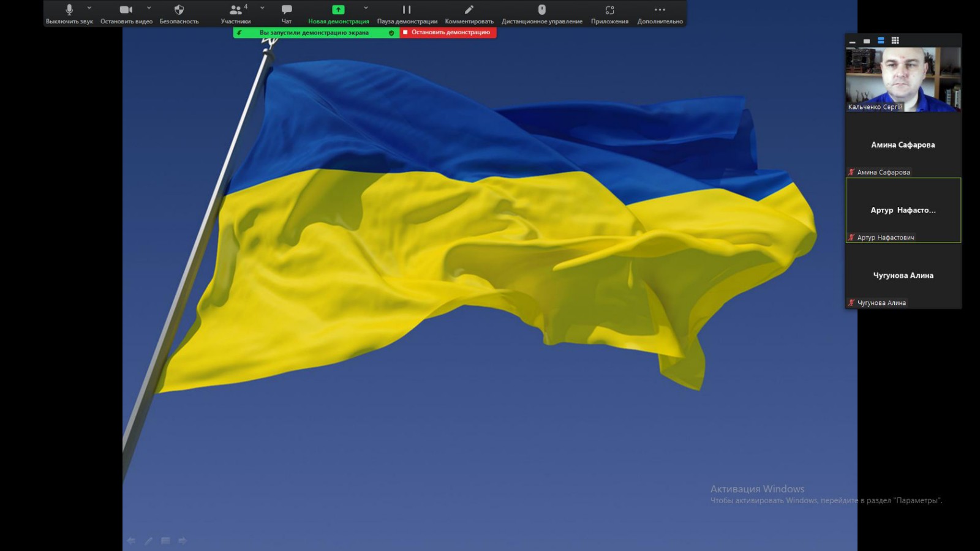Switch video panel to stacked strip view

(x=881, y=40)
